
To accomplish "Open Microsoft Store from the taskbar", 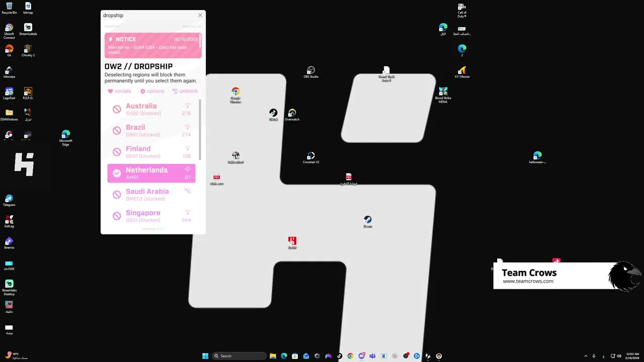I will click(x=295, y=356).
